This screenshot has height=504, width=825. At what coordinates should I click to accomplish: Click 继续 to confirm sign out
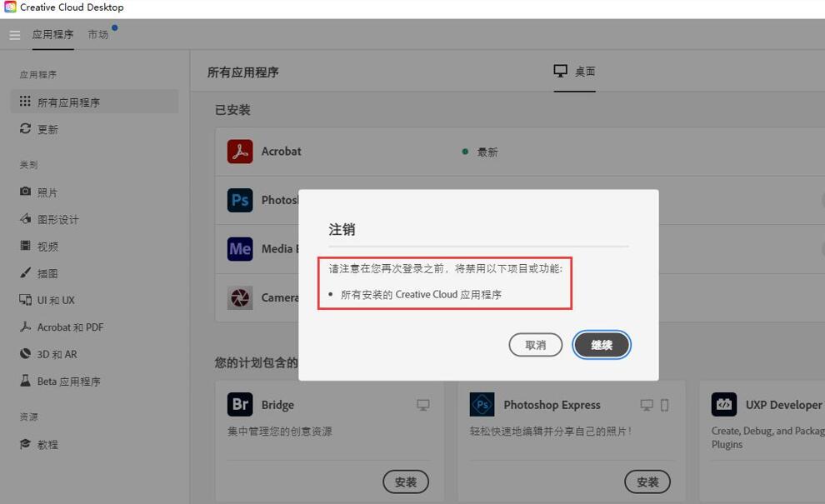(602, 345)
